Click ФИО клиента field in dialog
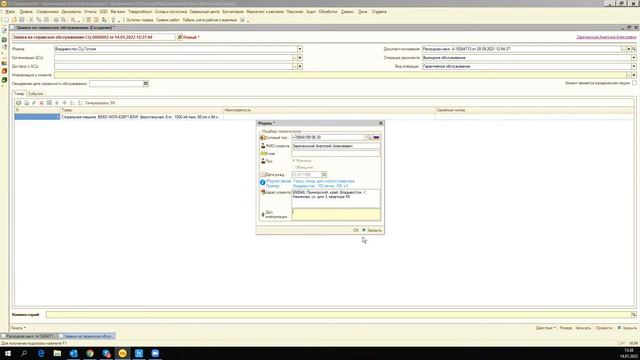 (336, 146)
